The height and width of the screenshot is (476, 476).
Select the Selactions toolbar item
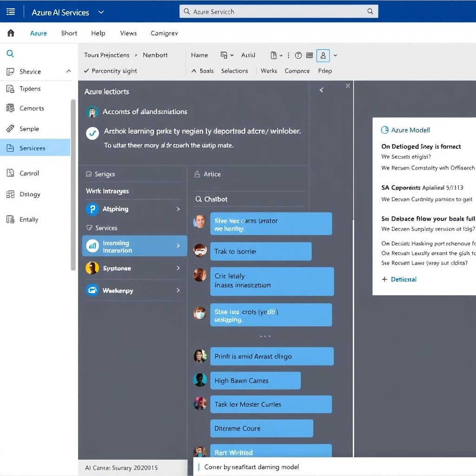click(x=234, y=71)
